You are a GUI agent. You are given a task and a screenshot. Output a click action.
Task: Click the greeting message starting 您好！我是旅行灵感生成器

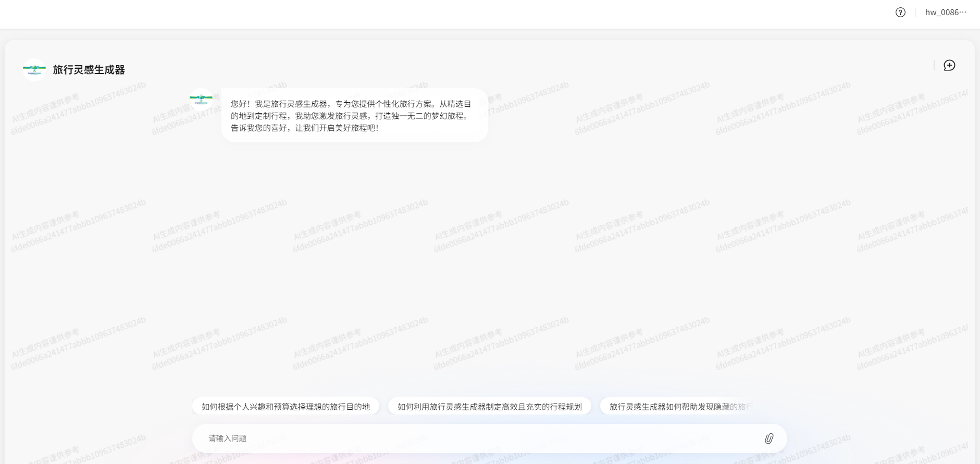tap(355, 116)
